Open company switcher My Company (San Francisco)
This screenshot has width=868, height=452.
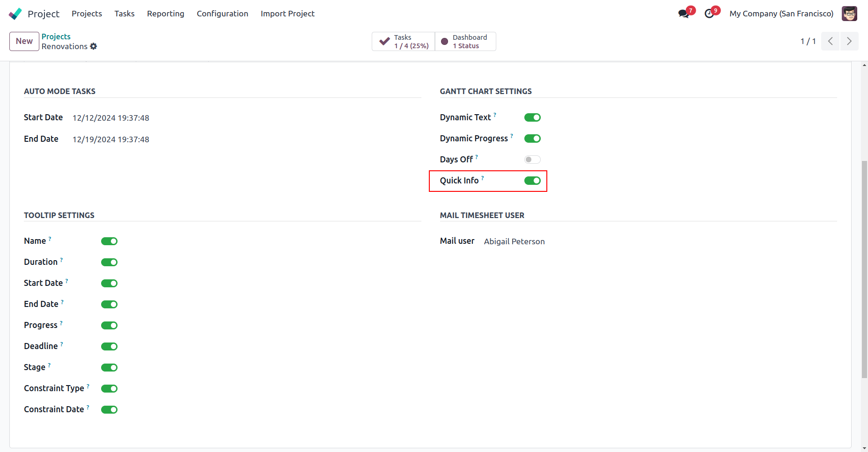(781, 14)
